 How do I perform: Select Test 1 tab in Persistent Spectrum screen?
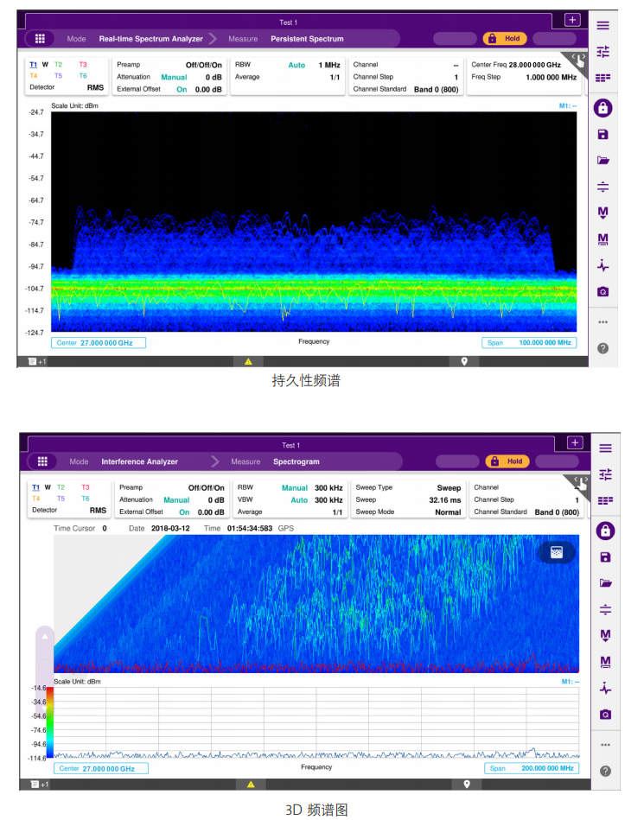click(x=288, y=22)
